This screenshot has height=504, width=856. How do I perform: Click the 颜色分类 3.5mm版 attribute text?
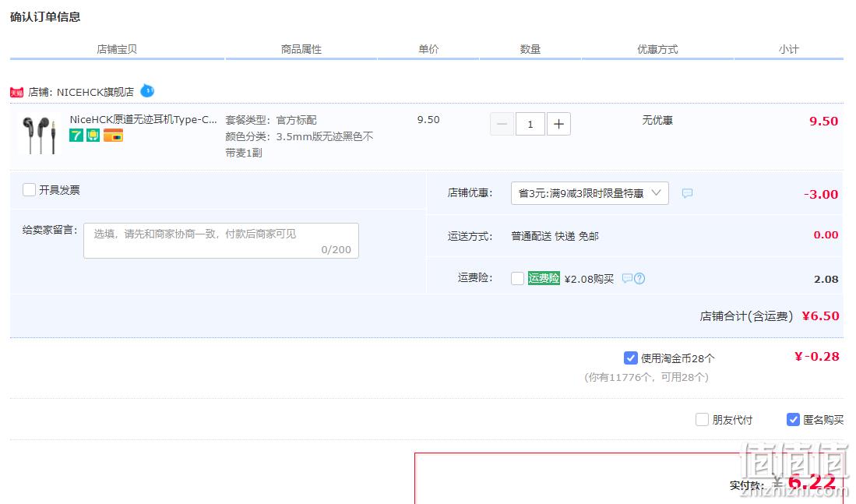pyautogui.click(x=299, y=145)
